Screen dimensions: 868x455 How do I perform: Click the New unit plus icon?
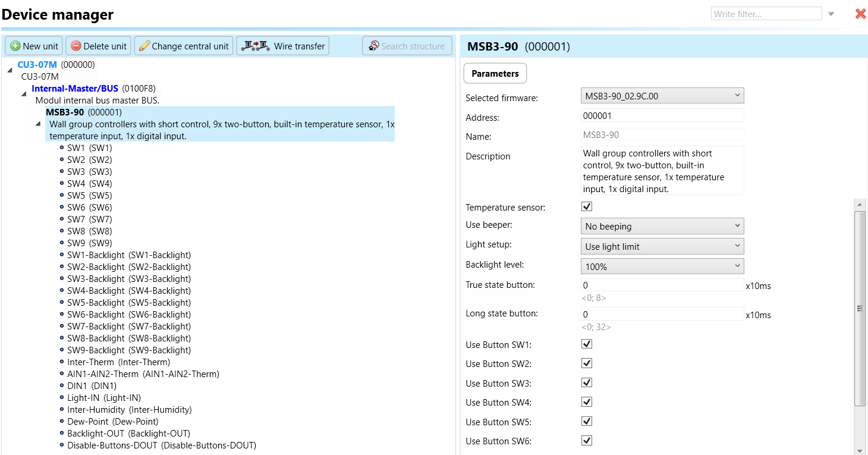(15, 46)
